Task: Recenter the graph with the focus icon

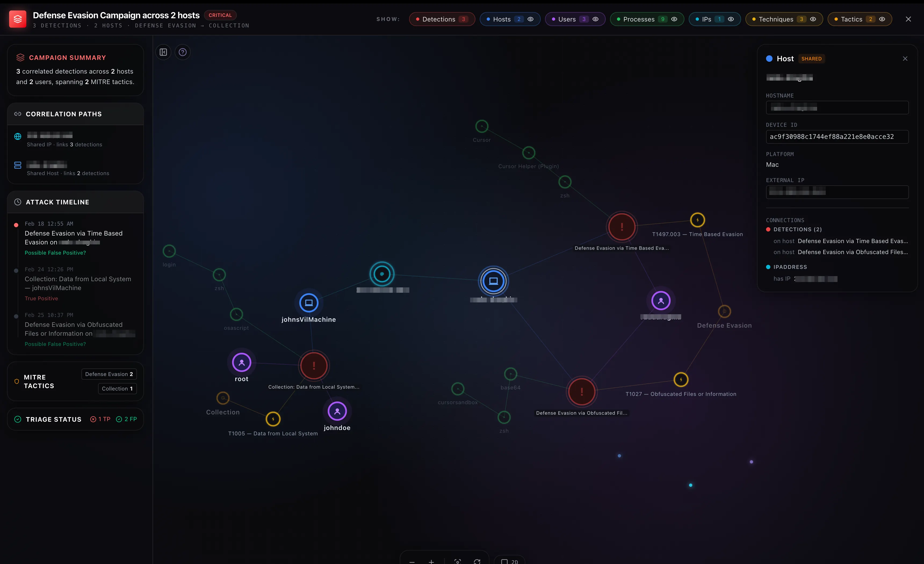Action: tap(457, 561)
